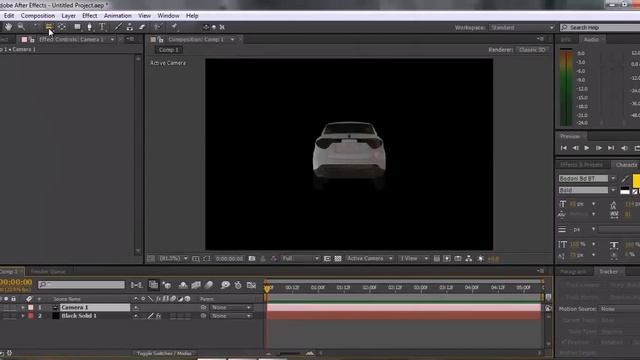Open font family dropdown Bodoni Bd BT
The width and height of the screenshot is (640, 360).
click(x=587, y=178)
